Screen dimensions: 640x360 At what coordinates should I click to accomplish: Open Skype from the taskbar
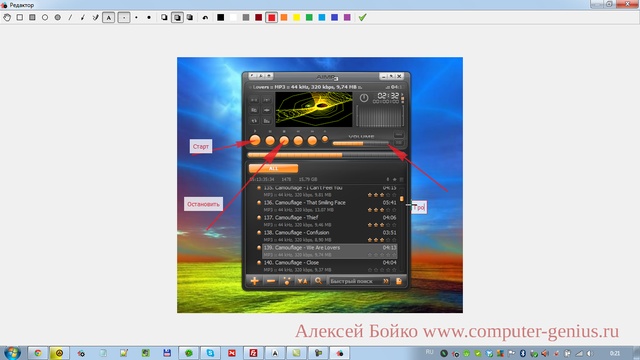(210, 353)
